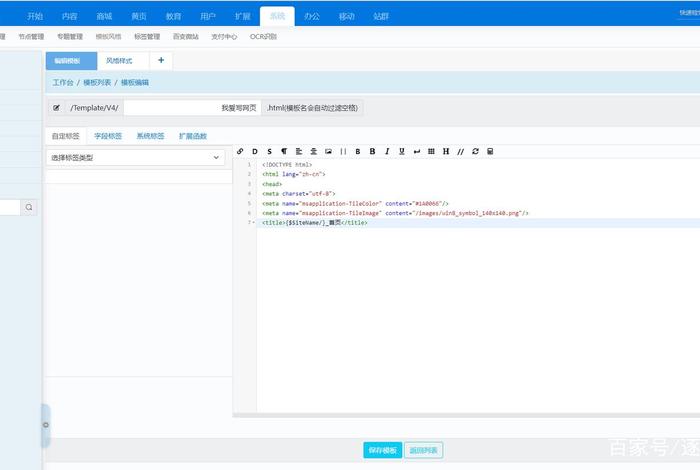Click the S icon in editor toolbar
This screenshot has height=470, width=700.
pyautogui.click(x=269, y=151)
